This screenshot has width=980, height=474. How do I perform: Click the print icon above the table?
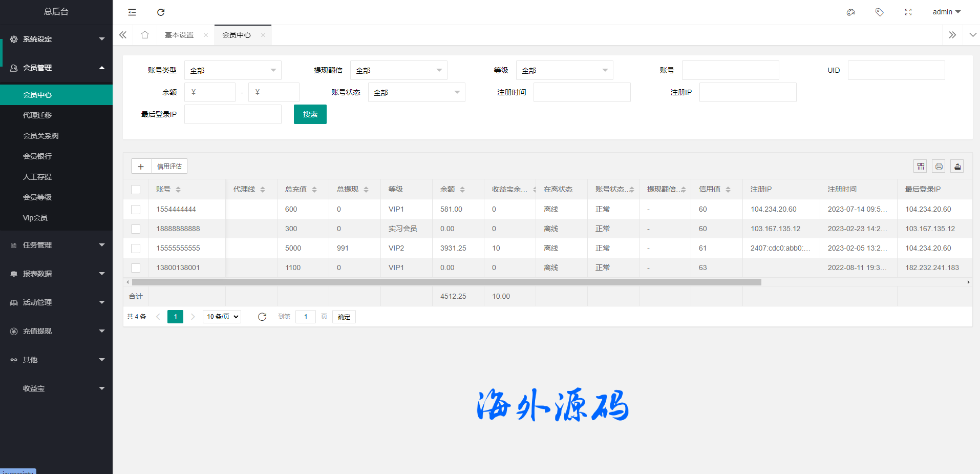[x=939, y=166]
